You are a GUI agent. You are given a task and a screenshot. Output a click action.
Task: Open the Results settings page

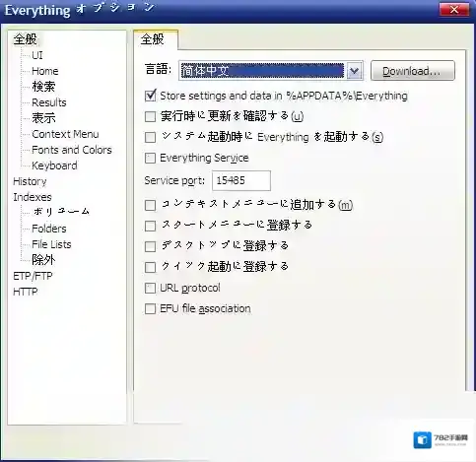pos(49,102)
